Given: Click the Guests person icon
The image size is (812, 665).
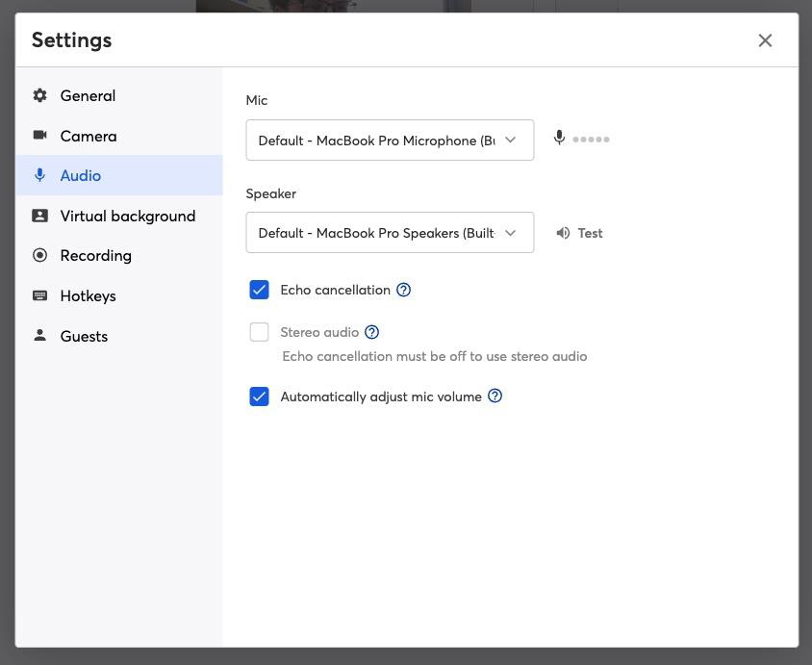Looking at the screenshot, I should 39,336.
